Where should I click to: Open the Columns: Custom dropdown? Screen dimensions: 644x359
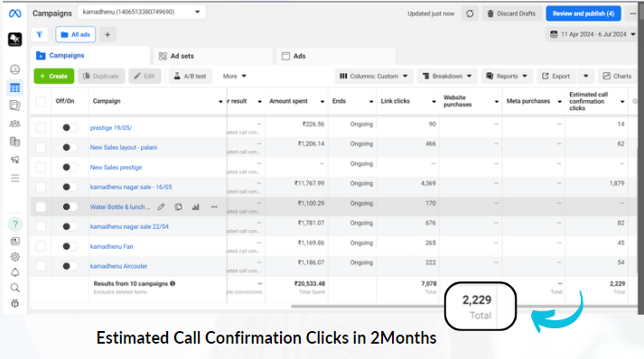click(374, 76)
